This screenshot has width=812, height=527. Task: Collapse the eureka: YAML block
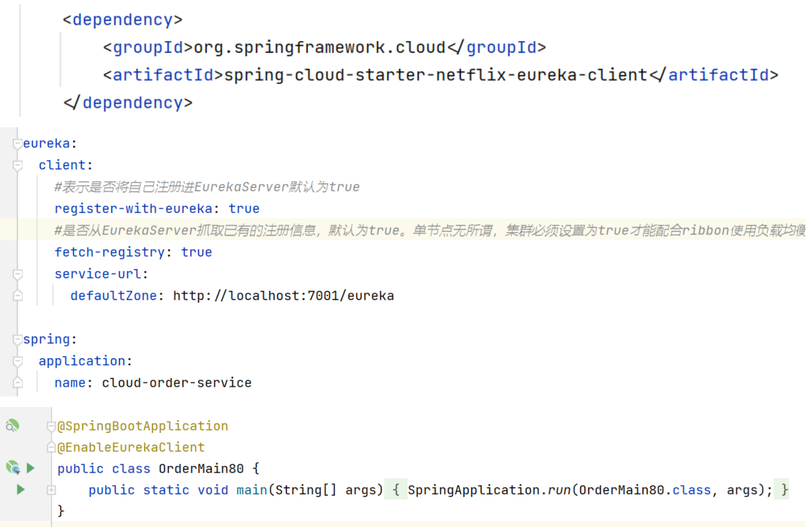click(17, 144)
